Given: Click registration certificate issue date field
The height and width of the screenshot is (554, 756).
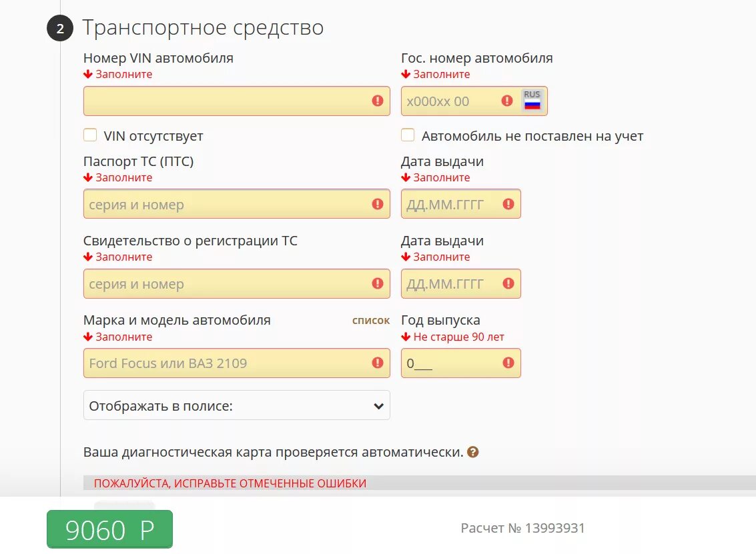Looking at the screenshot, I should tap(461, 283).
